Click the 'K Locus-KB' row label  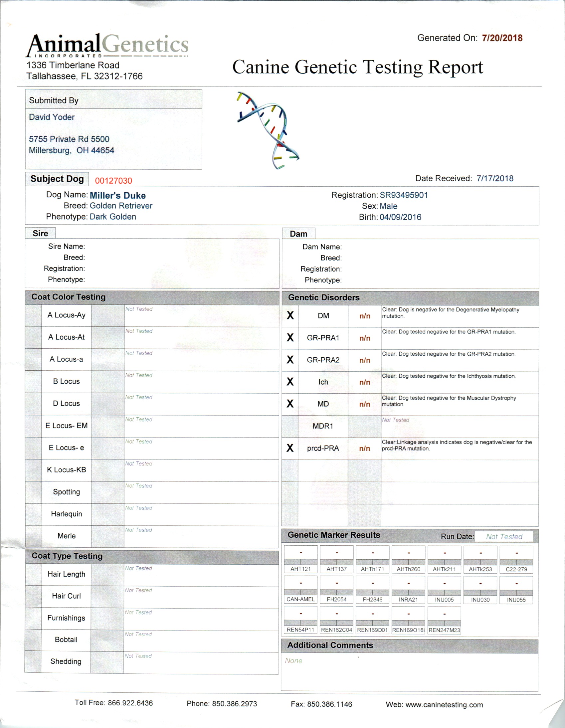[x=66, y=470]
